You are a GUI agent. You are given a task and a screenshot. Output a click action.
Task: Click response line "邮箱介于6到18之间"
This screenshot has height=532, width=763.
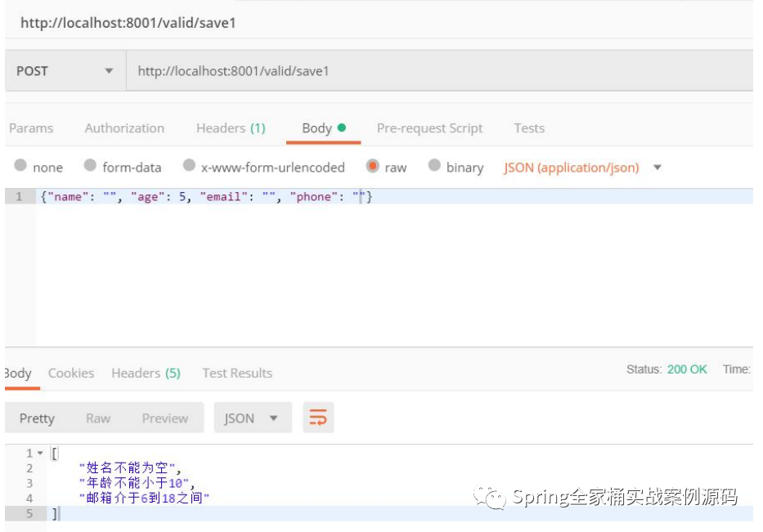(x=144, y=498)
